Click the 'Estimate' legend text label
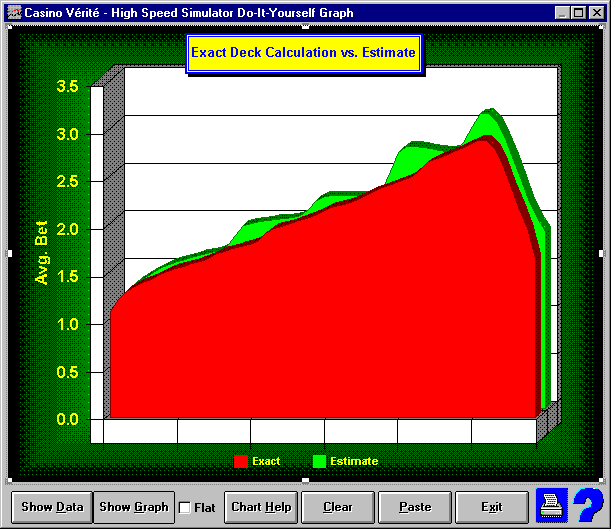Viewport: 611px width, 529px height. 354,461
